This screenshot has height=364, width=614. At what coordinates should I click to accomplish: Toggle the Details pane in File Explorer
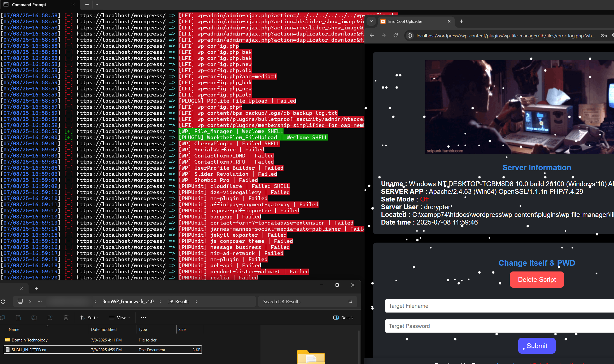(x=343, y=318)
